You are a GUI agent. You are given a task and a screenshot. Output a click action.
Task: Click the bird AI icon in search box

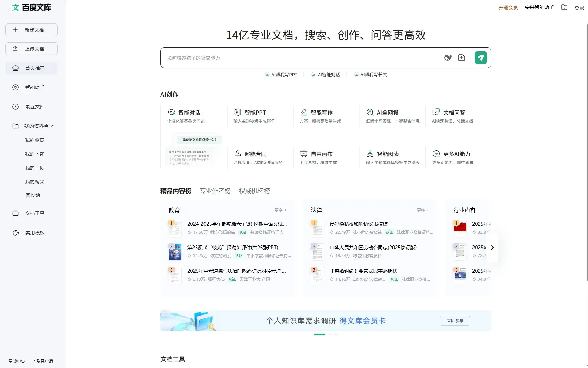coord(448,58)
